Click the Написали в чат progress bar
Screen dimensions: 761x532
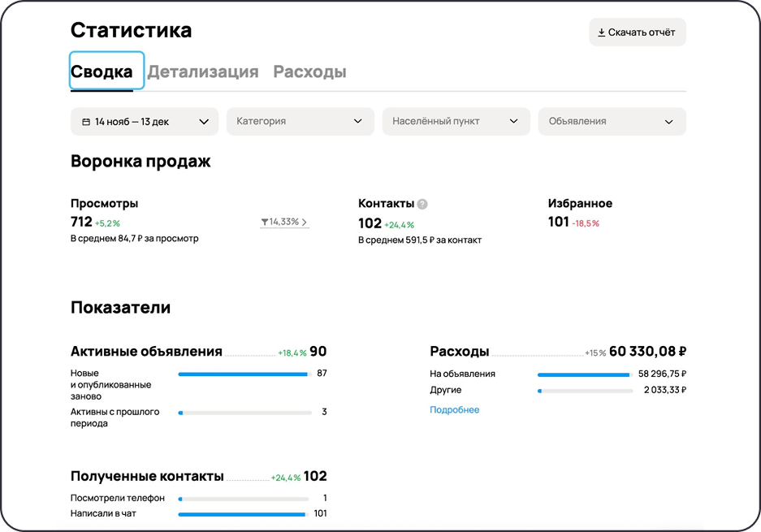click(x=241, y=513)
